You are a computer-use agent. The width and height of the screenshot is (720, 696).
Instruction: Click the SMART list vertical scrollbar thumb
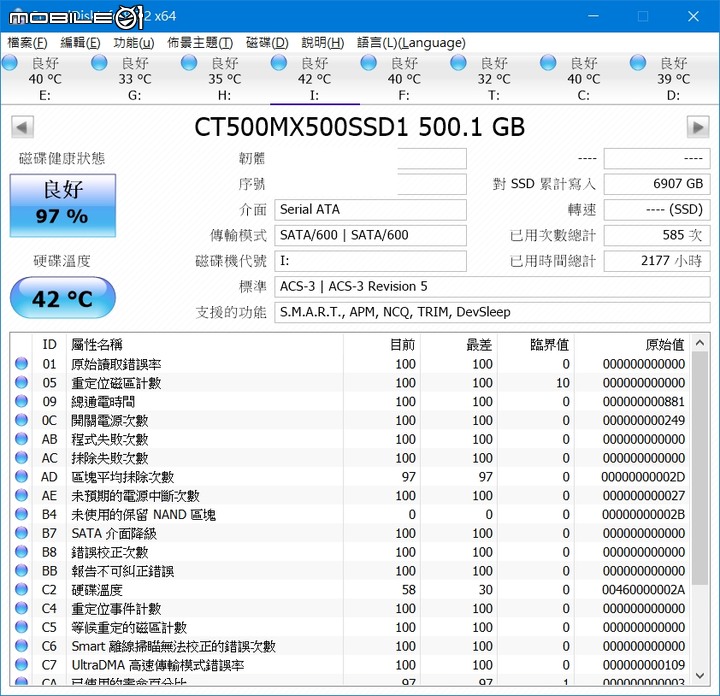[700, 468]
